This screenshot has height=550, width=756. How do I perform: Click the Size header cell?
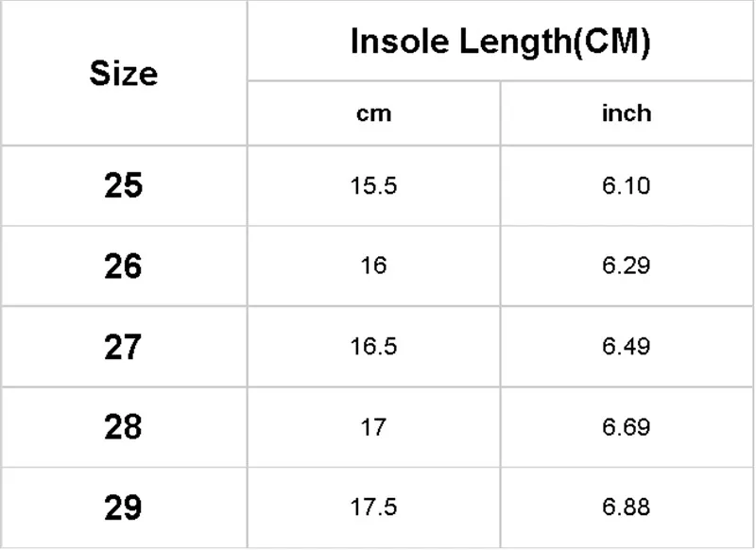pyautogui.click(x=124, y=74)
